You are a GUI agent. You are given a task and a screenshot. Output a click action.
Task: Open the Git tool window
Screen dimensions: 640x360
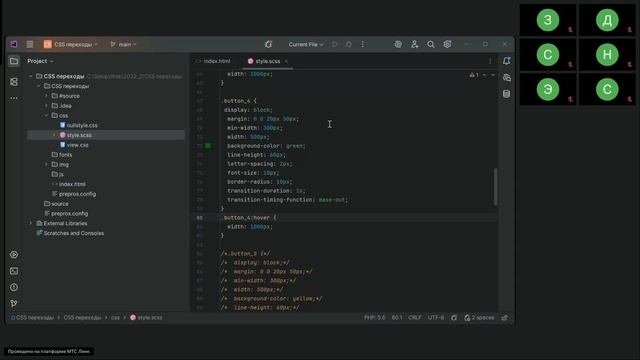14,303
